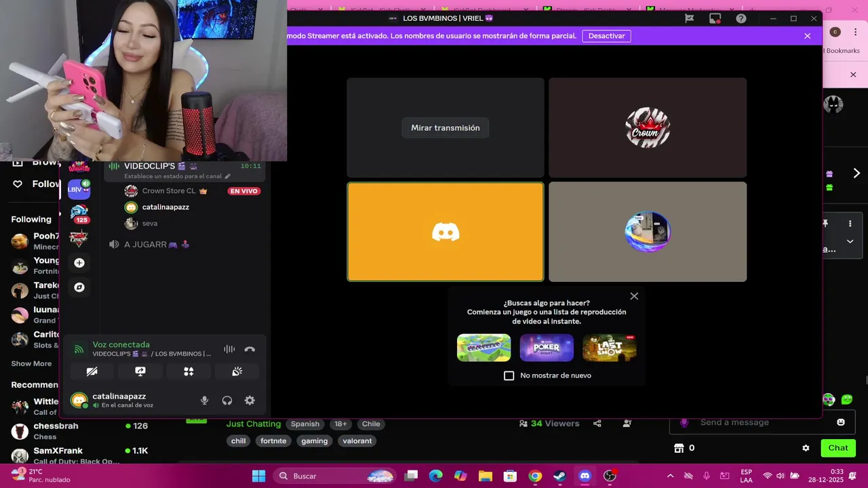Click the green Chat send button

point(837,448)
